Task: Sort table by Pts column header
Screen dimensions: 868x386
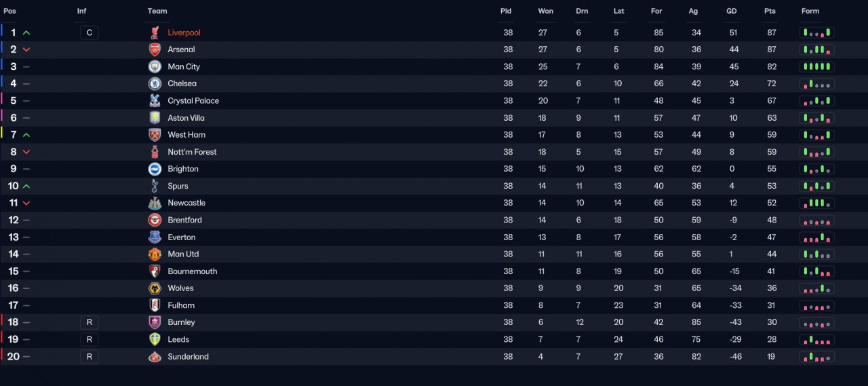Action: [x=770, y=11]
